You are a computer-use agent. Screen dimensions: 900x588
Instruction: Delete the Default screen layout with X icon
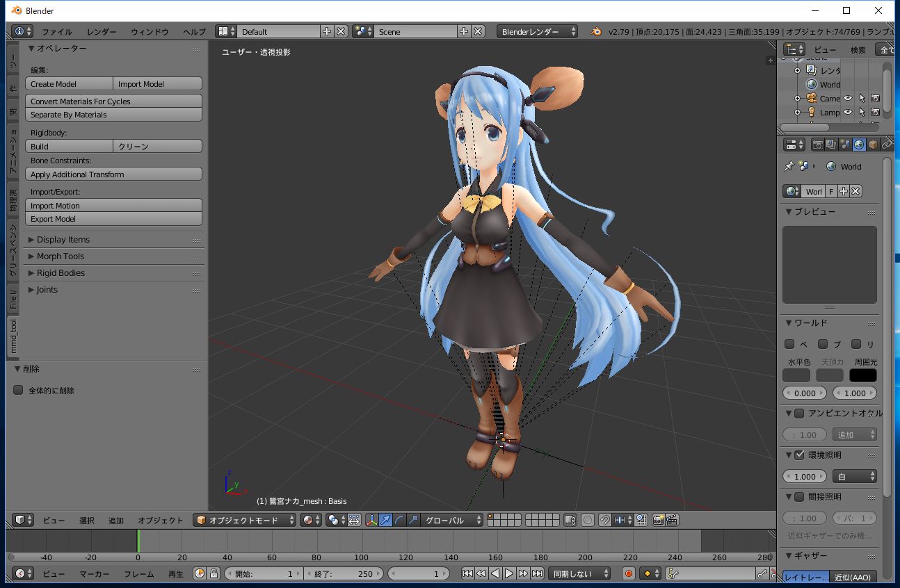[x=341, y=31]
